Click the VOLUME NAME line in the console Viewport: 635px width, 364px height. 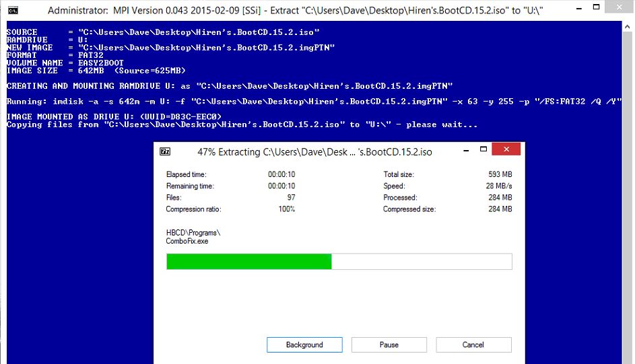[66, 63]
